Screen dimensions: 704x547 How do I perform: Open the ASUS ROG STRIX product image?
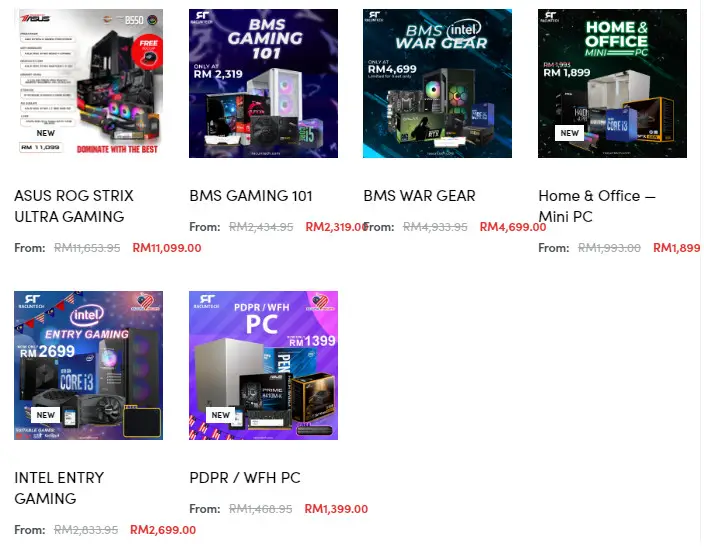point(88,83)
